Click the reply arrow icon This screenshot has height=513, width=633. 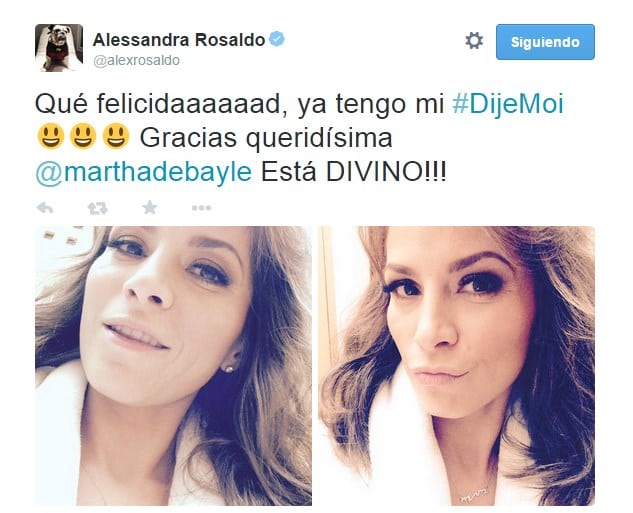click(45, 208)
